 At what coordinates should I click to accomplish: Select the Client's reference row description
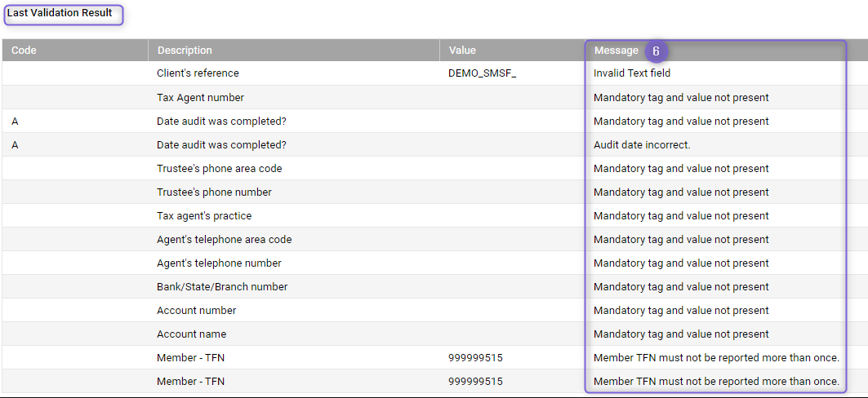pyautogui.click(x=198, y=73)
